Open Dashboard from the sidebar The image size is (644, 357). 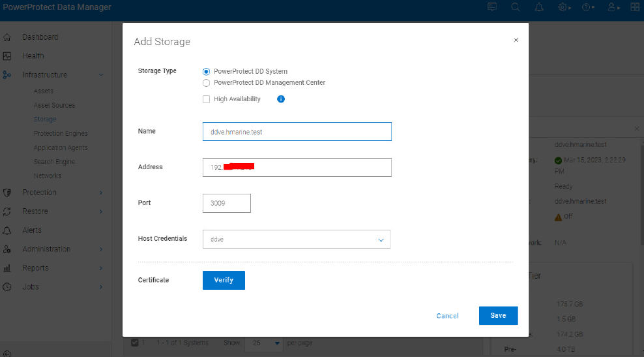click(x=40, y=37)
